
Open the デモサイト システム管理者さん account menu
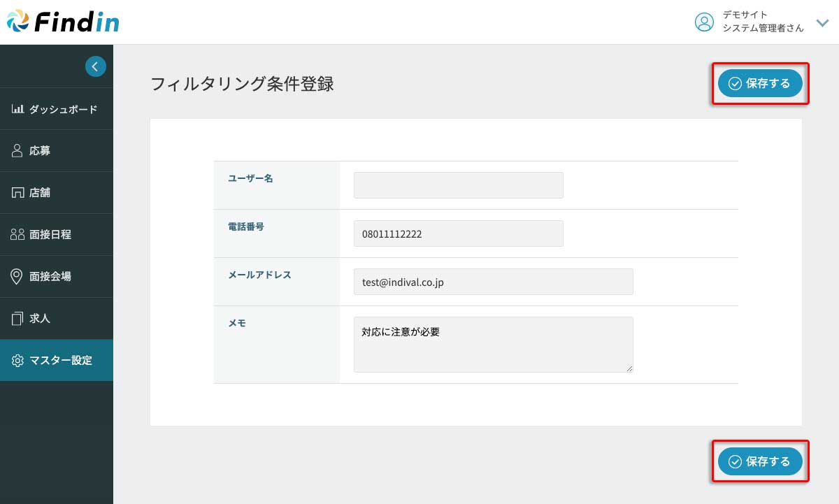click(763, 22)
